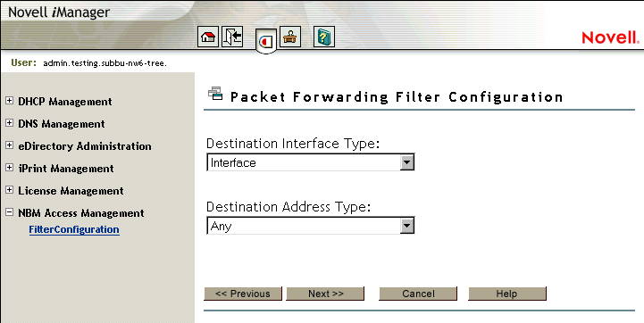The width and height of the screenshot is (644, 323).
Task: Open the FilterConfiguration link
Action: coord(74,229)
